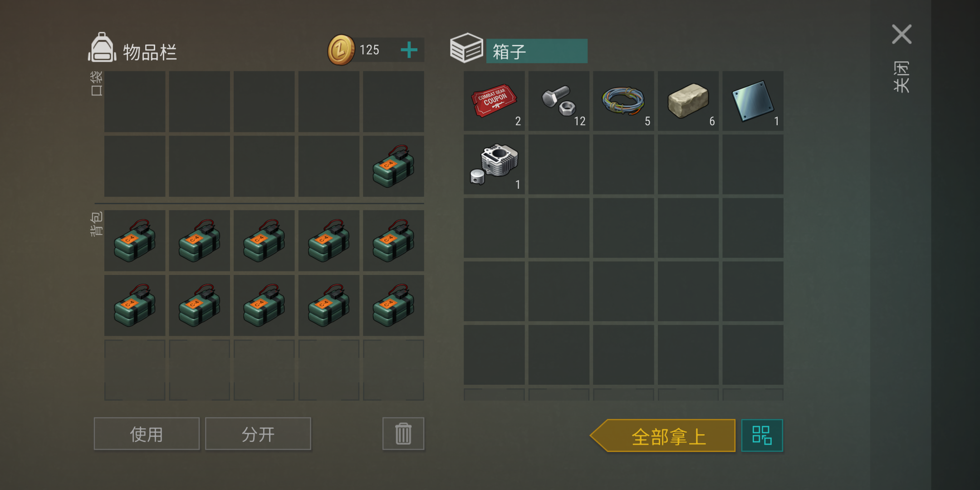Click the 使用 use button

(x=147, y=434)
